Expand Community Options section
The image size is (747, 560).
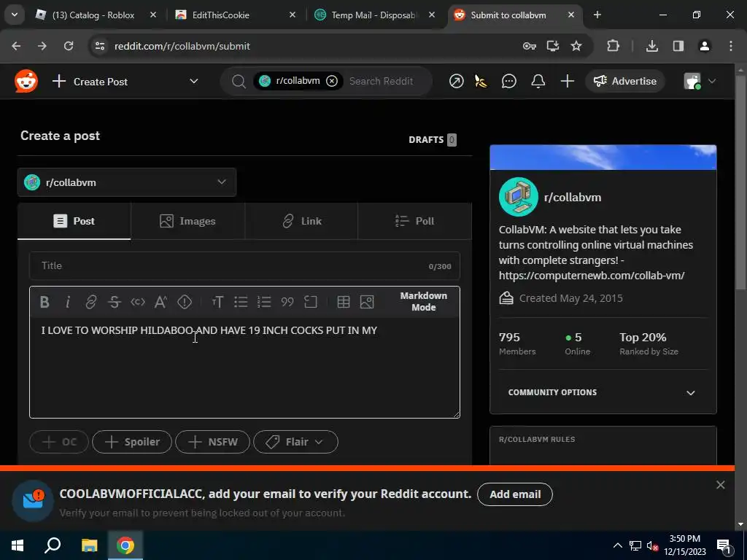pyautogui.click(x=603, y=392)
